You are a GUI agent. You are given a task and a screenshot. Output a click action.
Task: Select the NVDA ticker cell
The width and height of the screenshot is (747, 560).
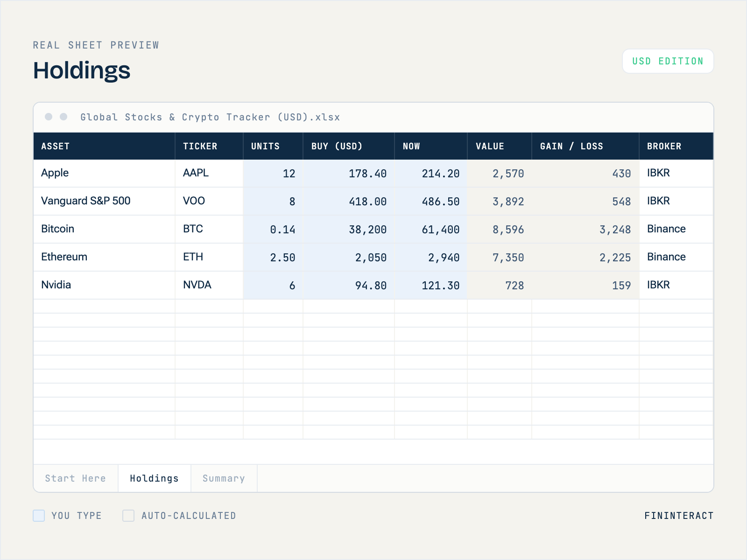click(x=209, y=285)
